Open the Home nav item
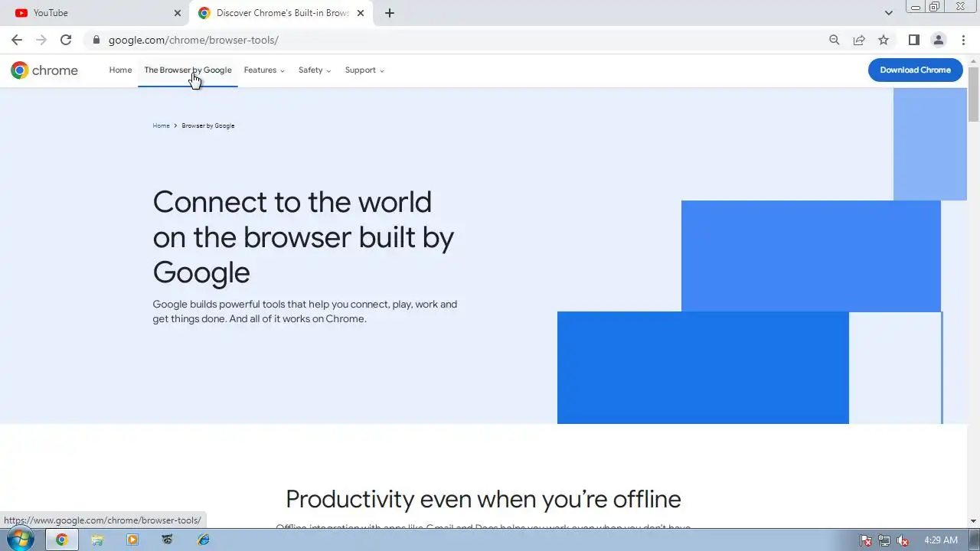 (x=120, y=70)
